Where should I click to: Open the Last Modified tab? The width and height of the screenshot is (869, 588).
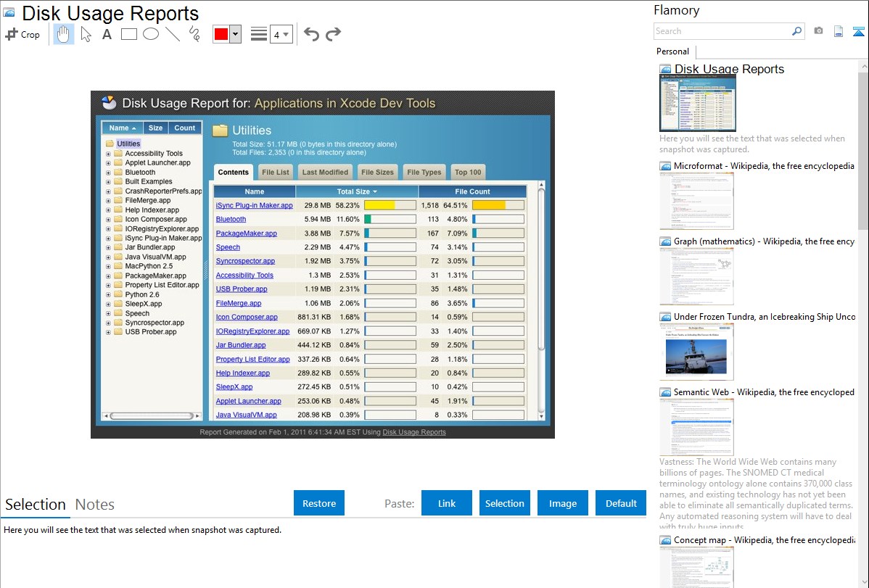point(325,173)
